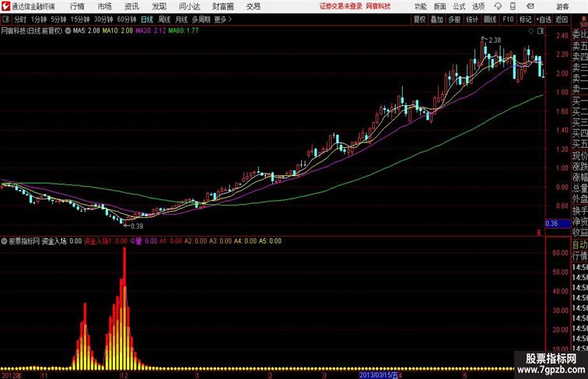Viewport: 588px width, 379px height.
Task: Open the 财富圈 menu
Action: (x=222, y=6)
